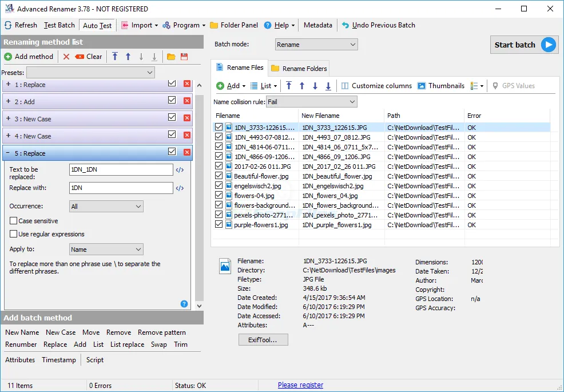Viewport: 564px width, 392px height.
Task: Select the Rename Files tab
Action: click(239, 68)
